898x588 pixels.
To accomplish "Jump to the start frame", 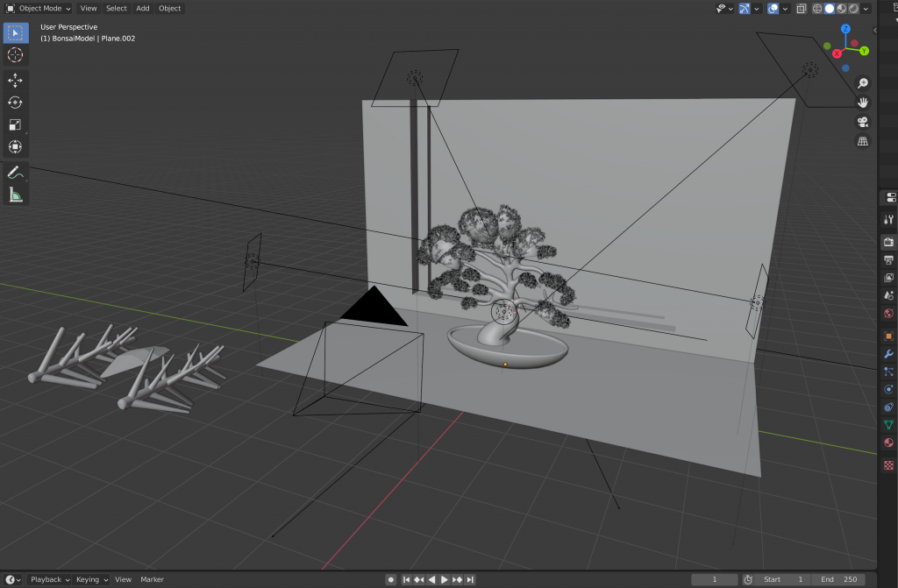I will pyautogui.click(x=406, y=579).
